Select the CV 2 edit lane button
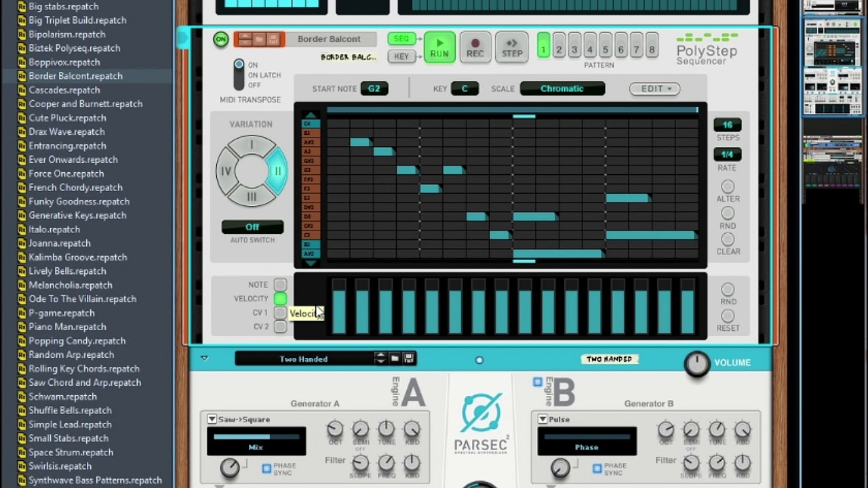The height and width of the screenshot is (488, 868). tap(280, 327)
